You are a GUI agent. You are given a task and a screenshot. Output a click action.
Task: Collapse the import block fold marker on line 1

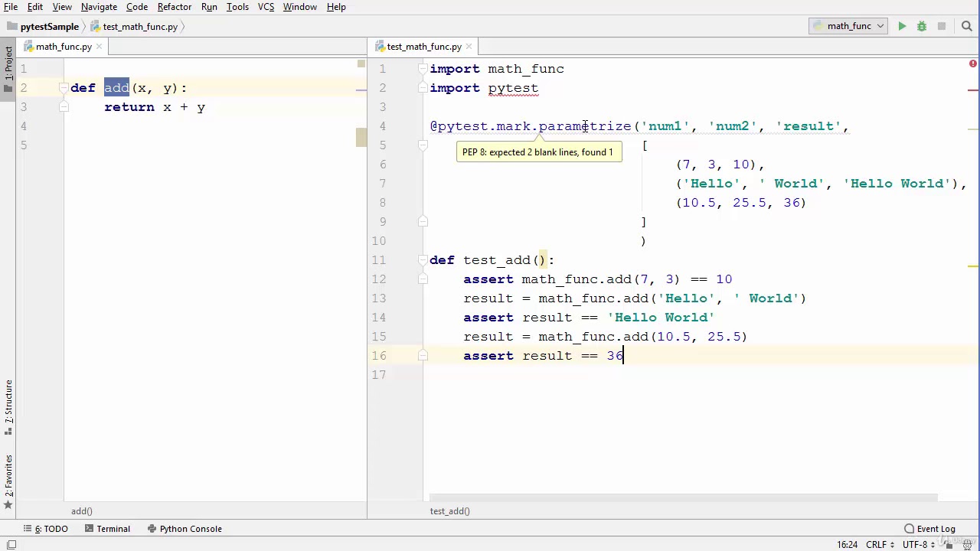(x=423, y=69)
